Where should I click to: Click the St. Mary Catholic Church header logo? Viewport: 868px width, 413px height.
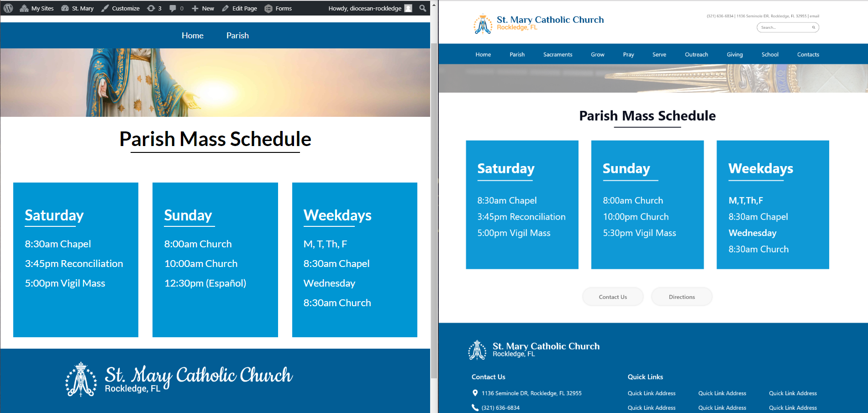[539, 23]
